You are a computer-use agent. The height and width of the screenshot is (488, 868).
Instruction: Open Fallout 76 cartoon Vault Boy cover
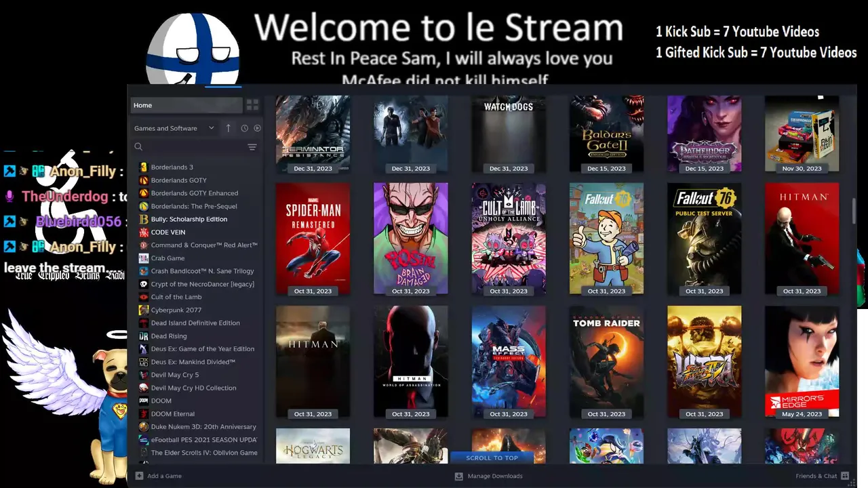coord(606,239)
